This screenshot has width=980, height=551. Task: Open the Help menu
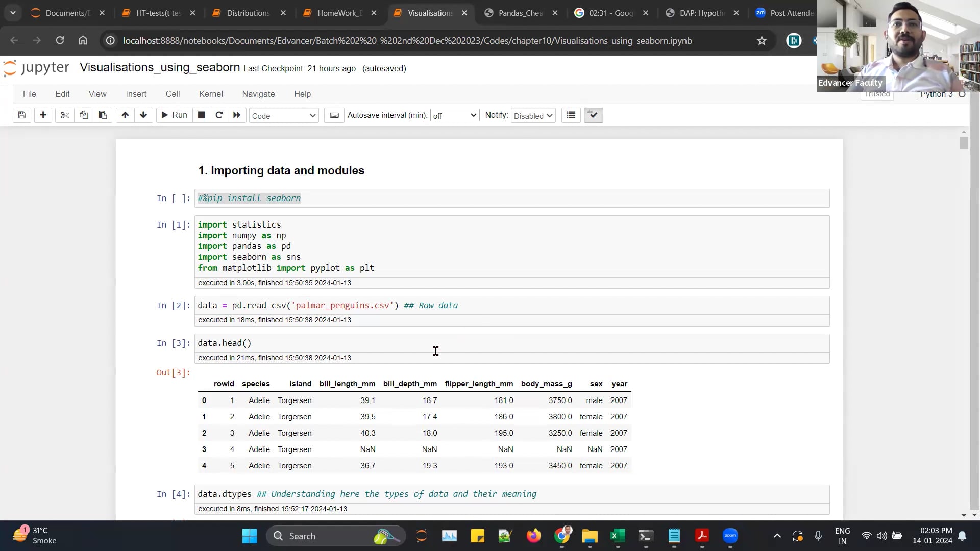click(303, 94)
